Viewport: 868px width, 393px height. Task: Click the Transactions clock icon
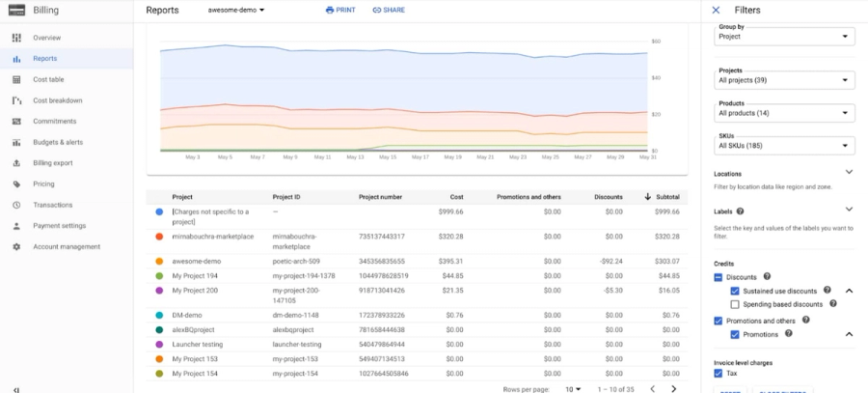click(16, 205)
